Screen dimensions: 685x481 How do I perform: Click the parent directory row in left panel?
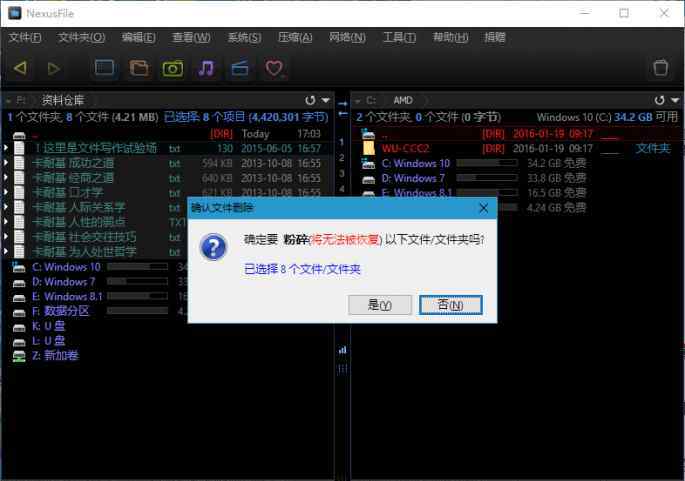coord(168,134)
